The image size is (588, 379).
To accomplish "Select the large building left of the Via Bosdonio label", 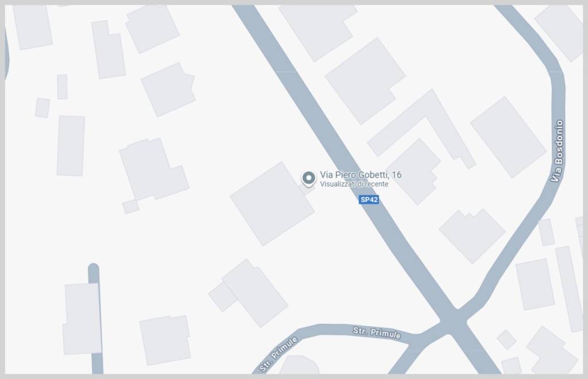I will point(508,137).
